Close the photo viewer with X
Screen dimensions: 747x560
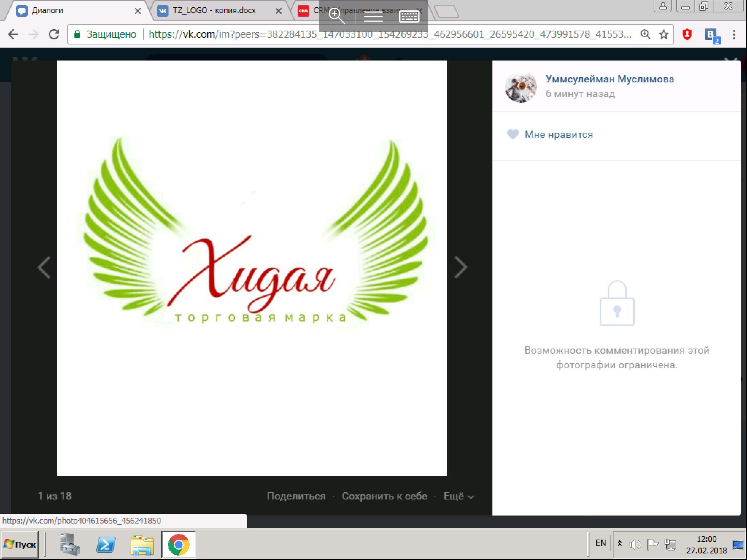tap(731, 62)
